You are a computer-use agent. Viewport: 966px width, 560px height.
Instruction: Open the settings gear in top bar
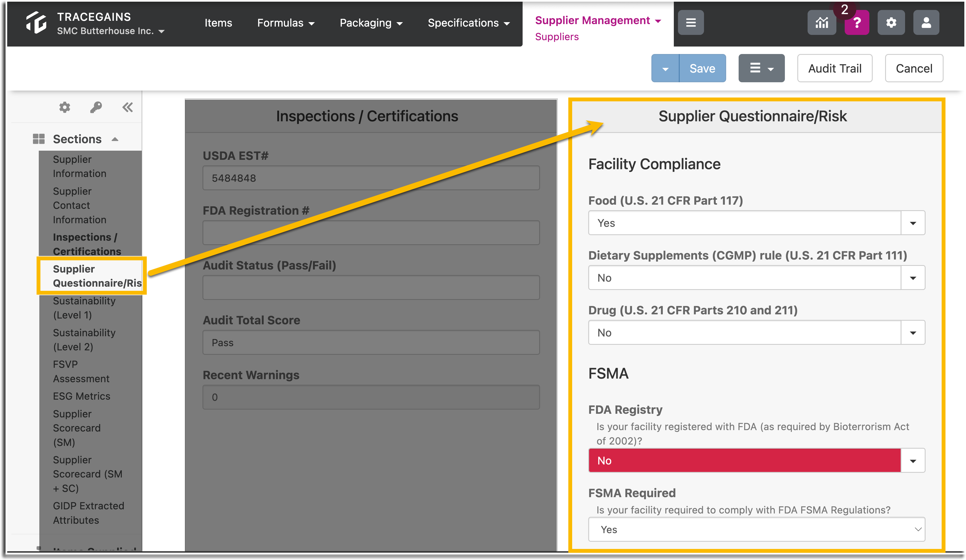[891, 23]
